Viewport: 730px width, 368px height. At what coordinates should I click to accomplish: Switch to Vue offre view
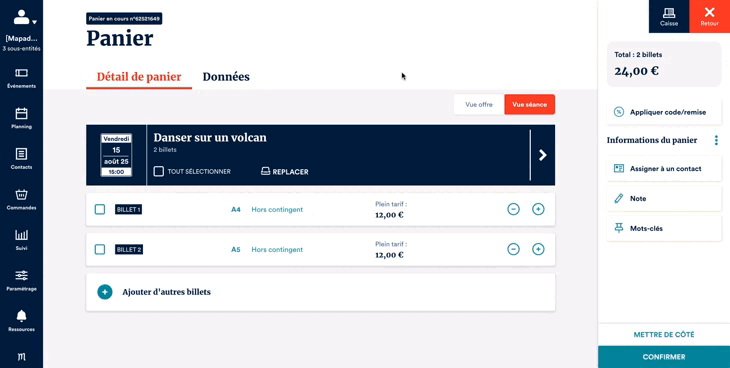pos(479,105)
